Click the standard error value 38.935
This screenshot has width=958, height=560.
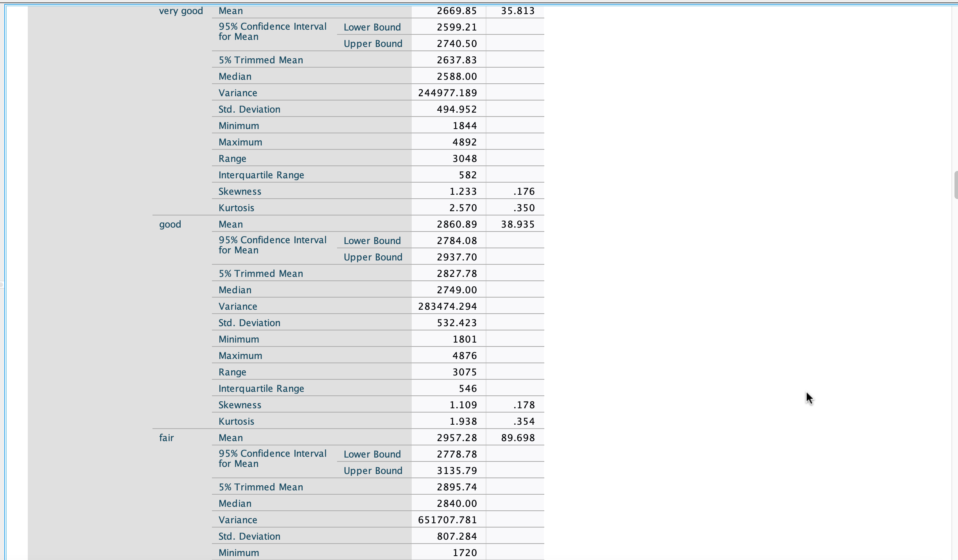pyautogui.click(x=517, y=224)
